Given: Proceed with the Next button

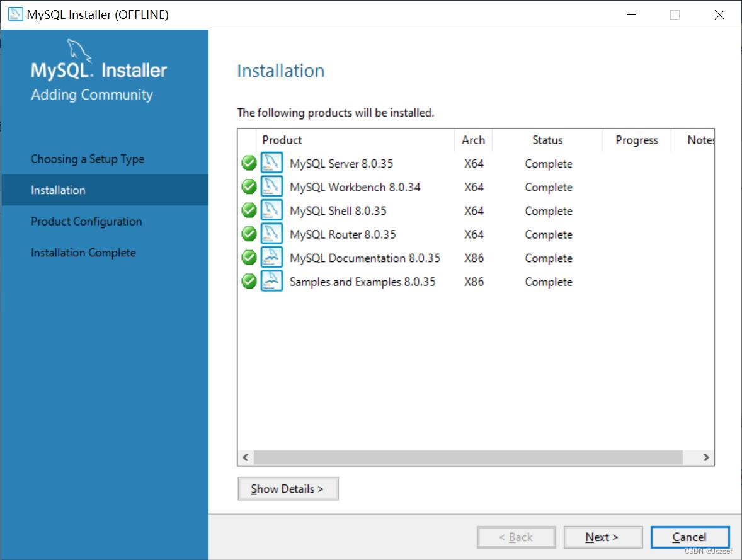Looking at the screenshot, I should click(603, 537).
